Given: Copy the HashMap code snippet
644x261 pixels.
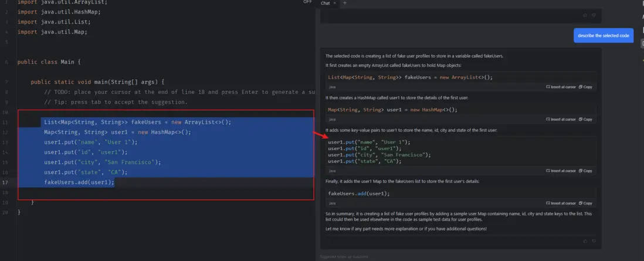Looking at the screenshot, I should click(585, 119).
